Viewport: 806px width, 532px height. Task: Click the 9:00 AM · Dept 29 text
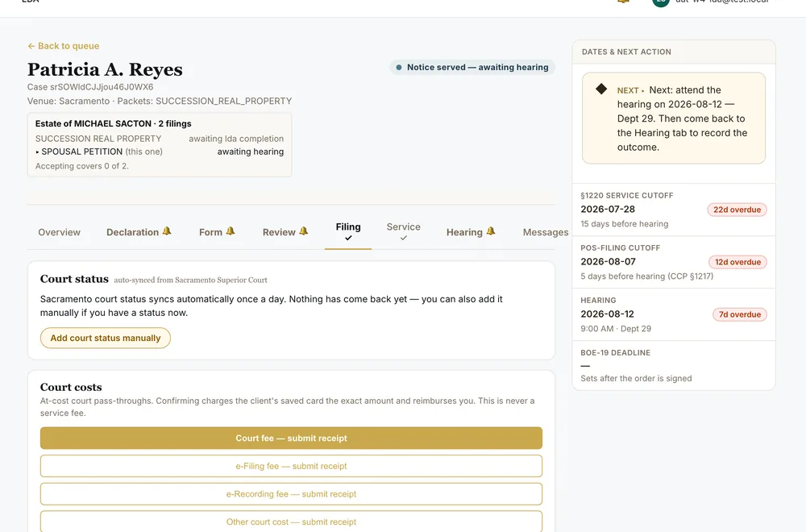(x=616, y=328)
